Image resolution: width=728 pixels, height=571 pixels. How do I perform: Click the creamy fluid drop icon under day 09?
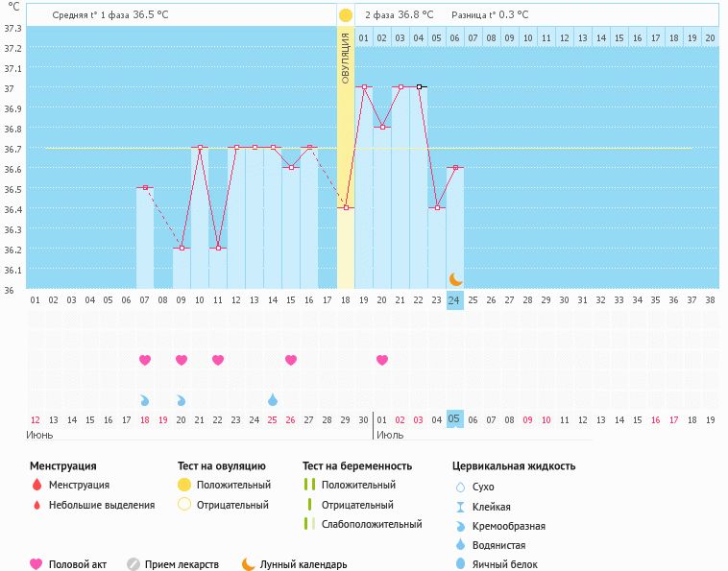point(182,399)
